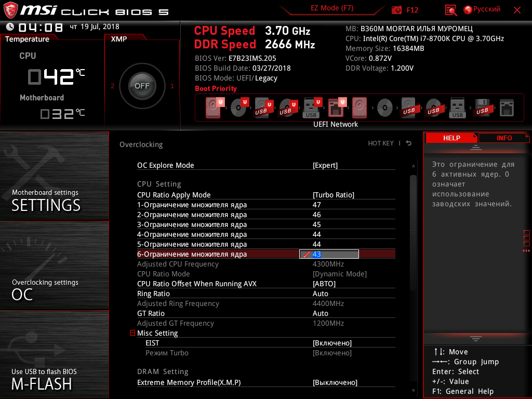The image size is (532, 399).
Task: Select the legacy hard disk boot icon
Action: pyautogui.click(x=360, y=108)
